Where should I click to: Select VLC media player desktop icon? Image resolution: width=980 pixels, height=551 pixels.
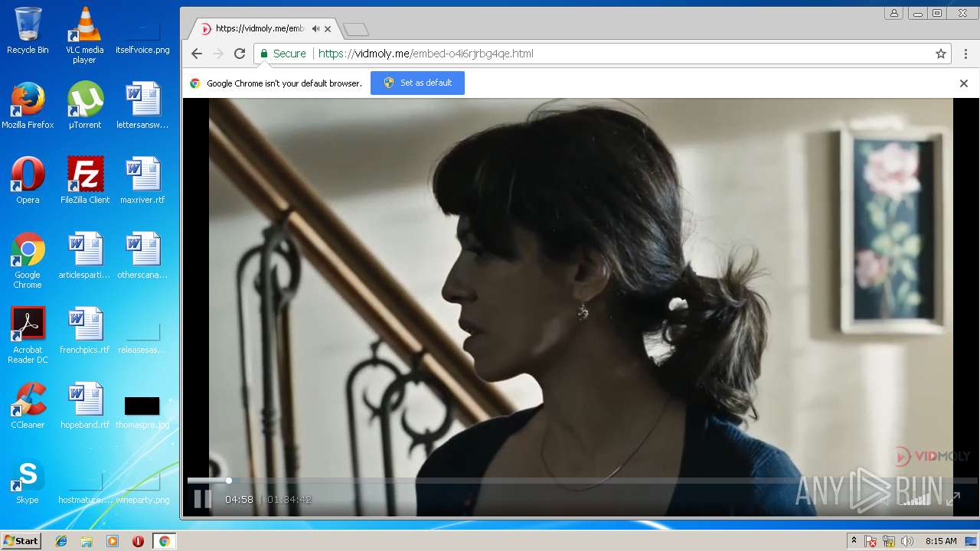tap(84, 35)
